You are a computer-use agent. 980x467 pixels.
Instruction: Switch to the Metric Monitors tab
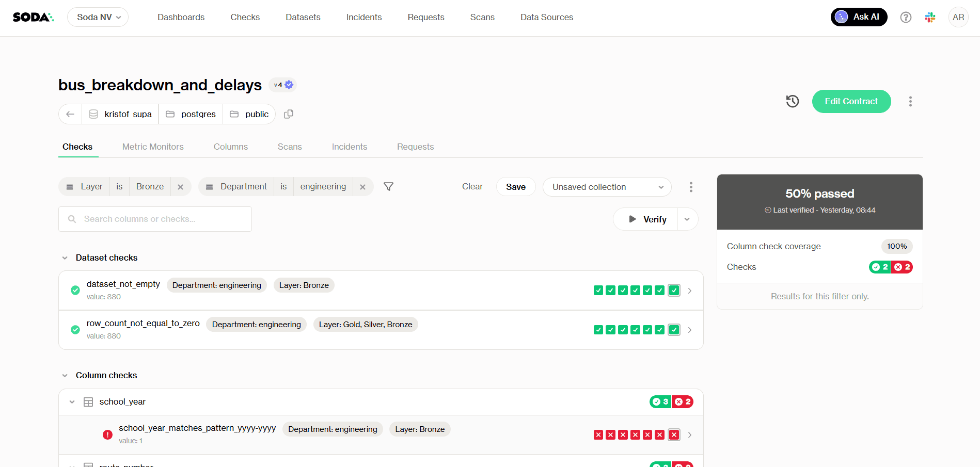(x=153, y=147)
